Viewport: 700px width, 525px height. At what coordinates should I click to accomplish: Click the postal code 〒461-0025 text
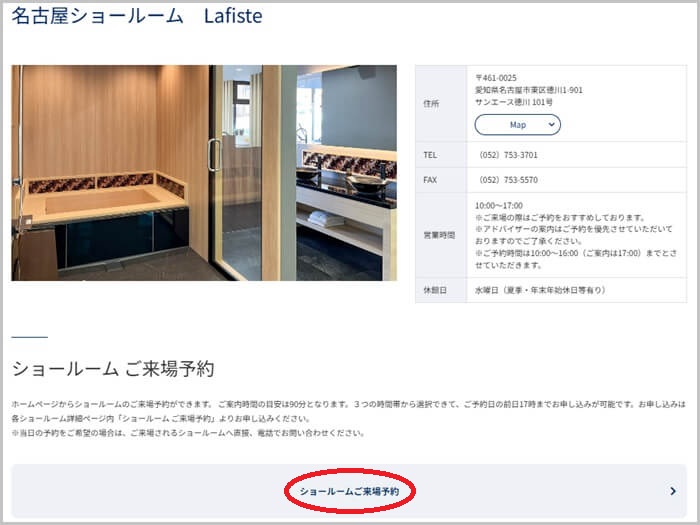point(497,77)
